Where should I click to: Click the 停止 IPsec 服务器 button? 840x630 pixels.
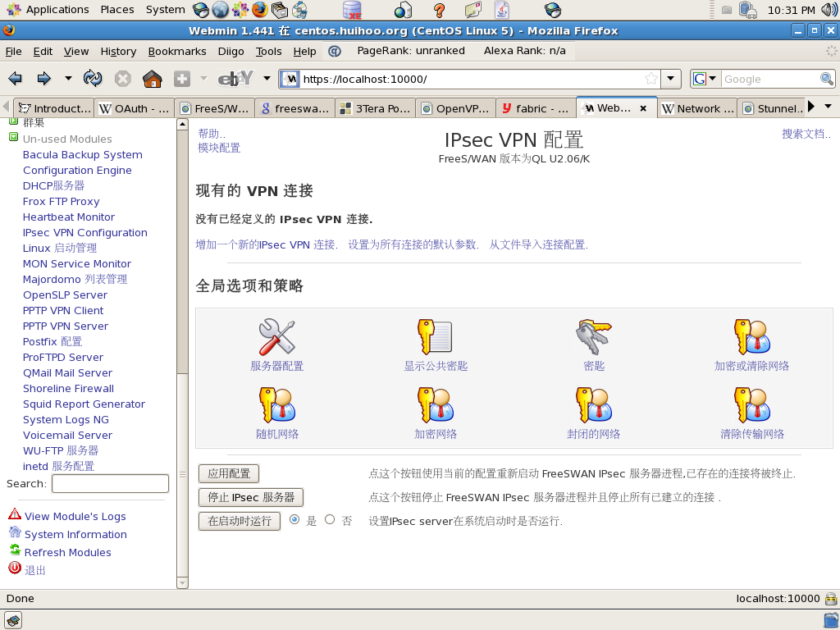(x=251, y=497)
